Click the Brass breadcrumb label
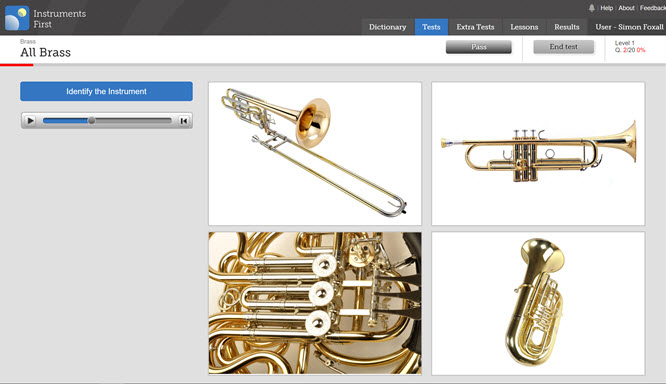The image size is (666, 384). [28, 41]
